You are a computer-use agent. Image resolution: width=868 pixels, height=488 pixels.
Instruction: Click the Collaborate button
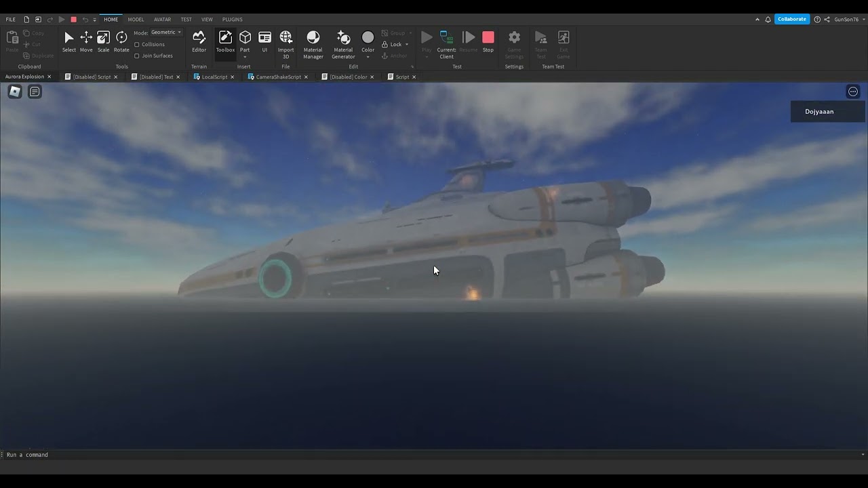point(792,20)
